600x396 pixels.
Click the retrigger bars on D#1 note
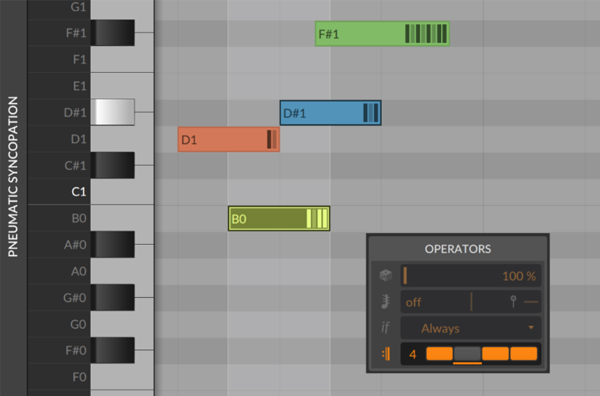(x=371, y=113)
